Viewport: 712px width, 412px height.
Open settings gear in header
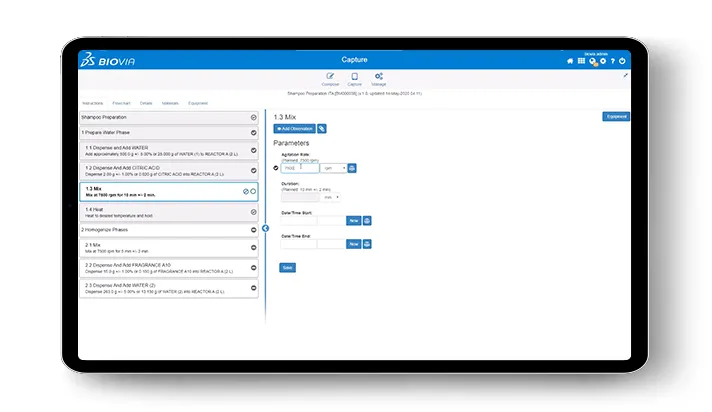[603, 61]
